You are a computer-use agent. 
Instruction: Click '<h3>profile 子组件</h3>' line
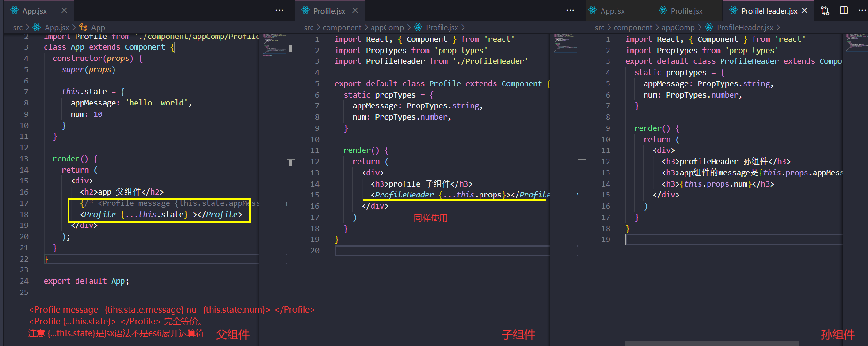[422, 184]
